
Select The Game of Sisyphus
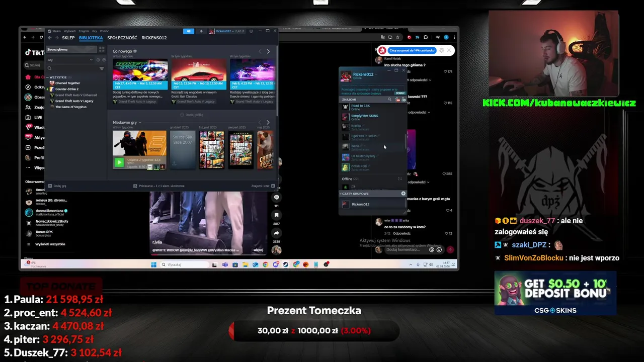[70, 107]
